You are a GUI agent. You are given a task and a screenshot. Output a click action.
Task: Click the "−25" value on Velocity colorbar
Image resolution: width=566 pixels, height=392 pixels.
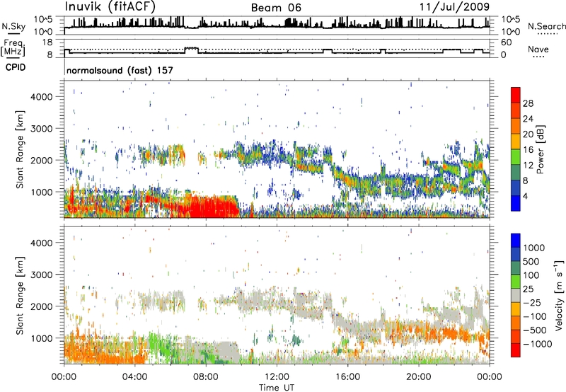[x=533, y=302]
